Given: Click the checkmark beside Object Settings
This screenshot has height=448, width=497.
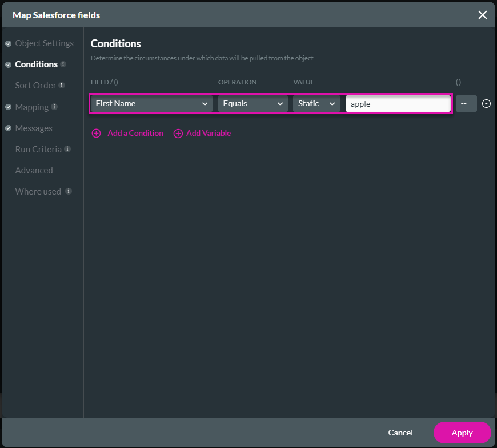Looking at the screenshot, I should [7, 43].
